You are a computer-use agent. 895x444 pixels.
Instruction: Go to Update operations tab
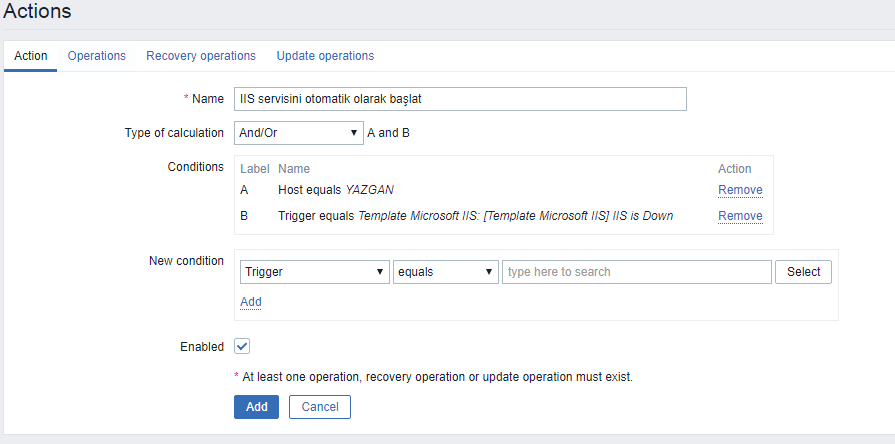[x=325, y=56]
